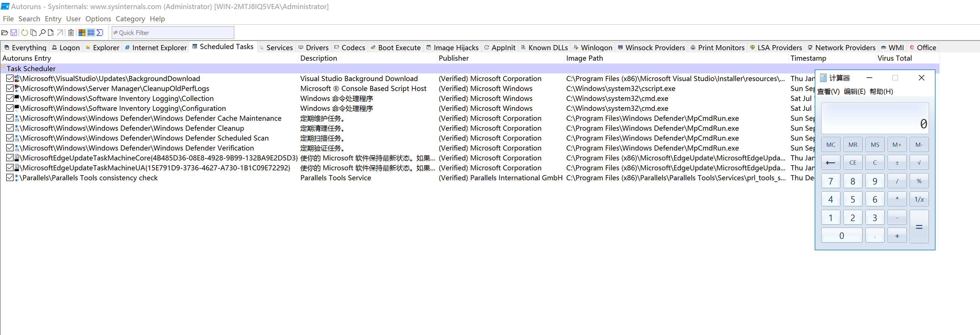Click the Quick Filter input field
This screenshot has width=980, height=335.
(x=173, y=33)
